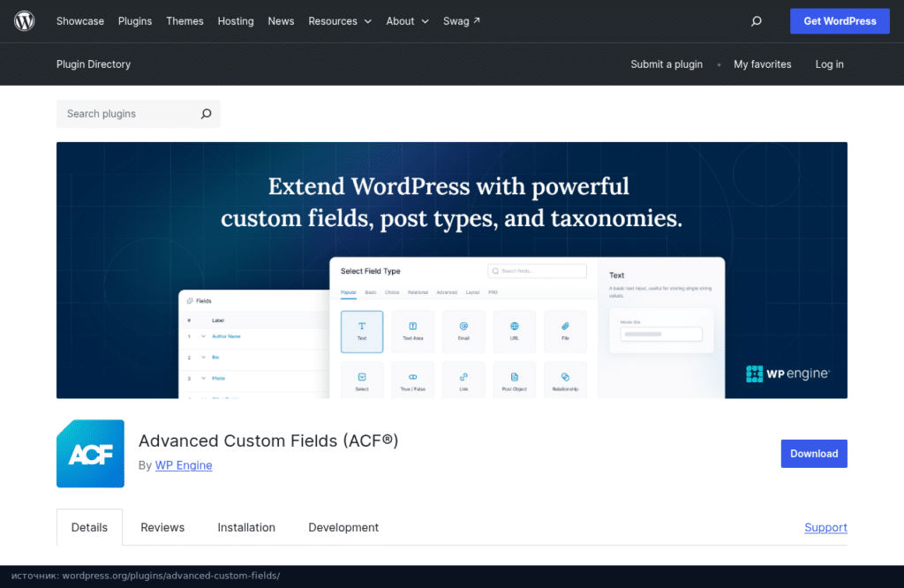The image size is (904, 588).
Task: Click the Download button
Action: [x=814, y=454]
